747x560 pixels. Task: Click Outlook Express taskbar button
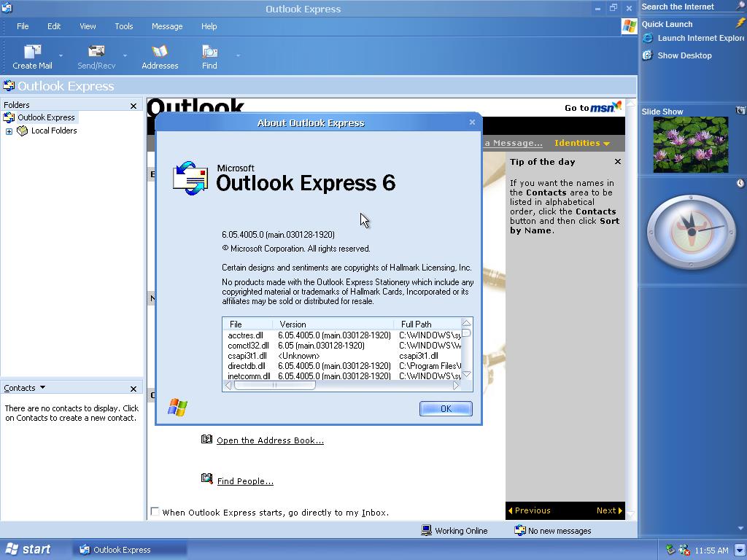point(130,550)
